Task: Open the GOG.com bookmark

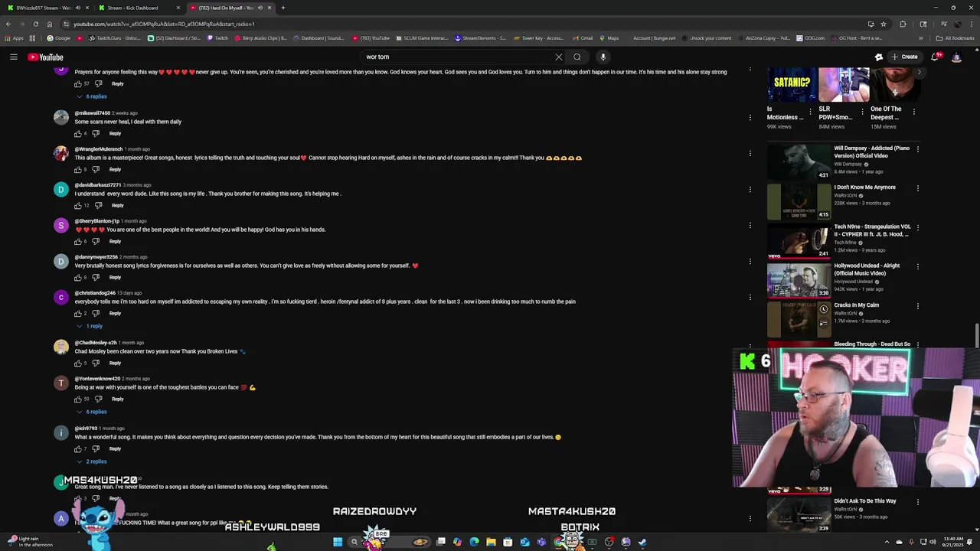Action: [x=810, y=38]
